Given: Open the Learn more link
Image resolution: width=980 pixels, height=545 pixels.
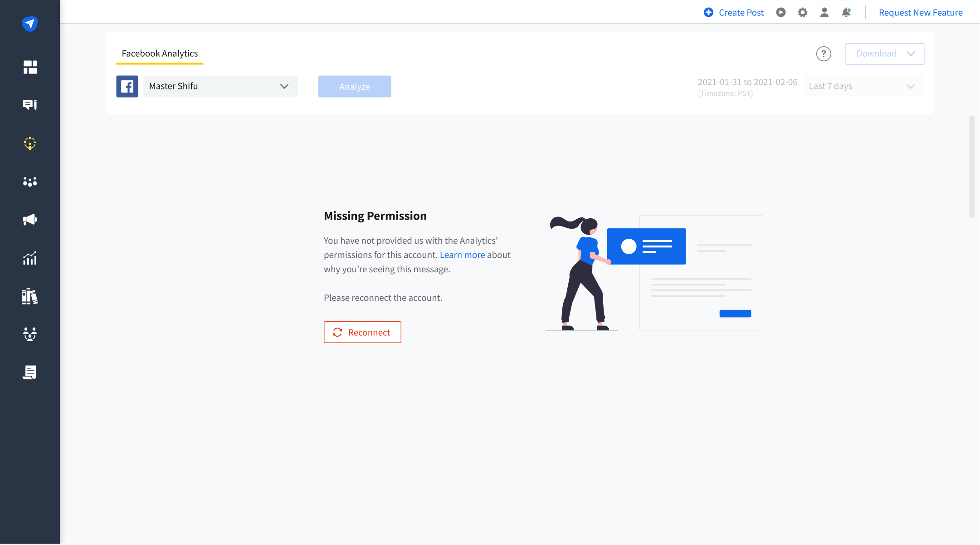Looking at the screenshot, I should (462, 255).
